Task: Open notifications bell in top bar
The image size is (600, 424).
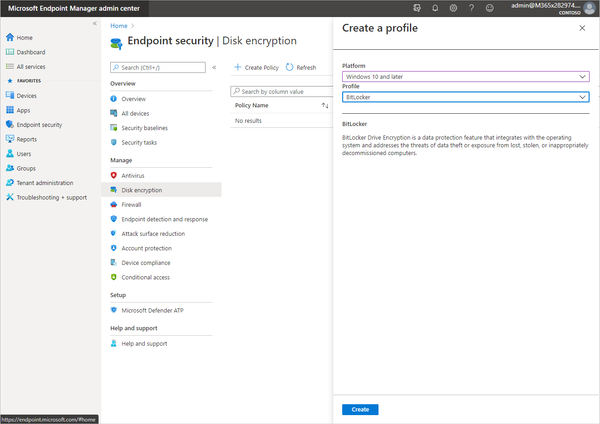Action: pos(435,8)
